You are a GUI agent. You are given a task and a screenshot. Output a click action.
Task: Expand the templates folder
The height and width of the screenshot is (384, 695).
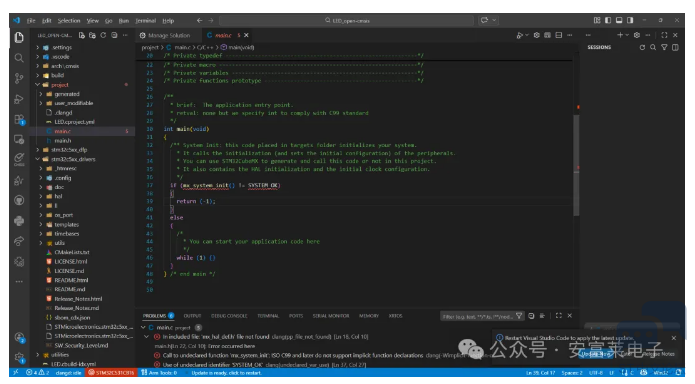[x=41, y=224]
